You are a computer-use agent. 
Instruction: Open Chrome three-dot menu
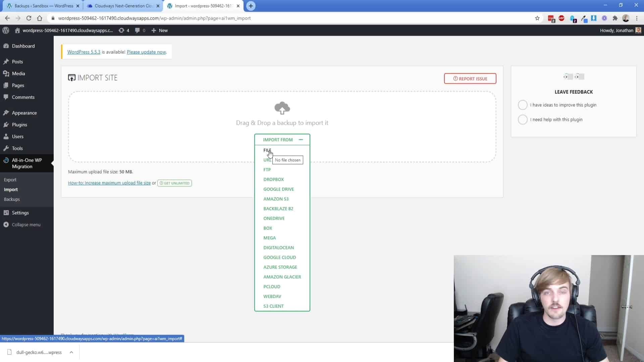[x=637, y=18]
